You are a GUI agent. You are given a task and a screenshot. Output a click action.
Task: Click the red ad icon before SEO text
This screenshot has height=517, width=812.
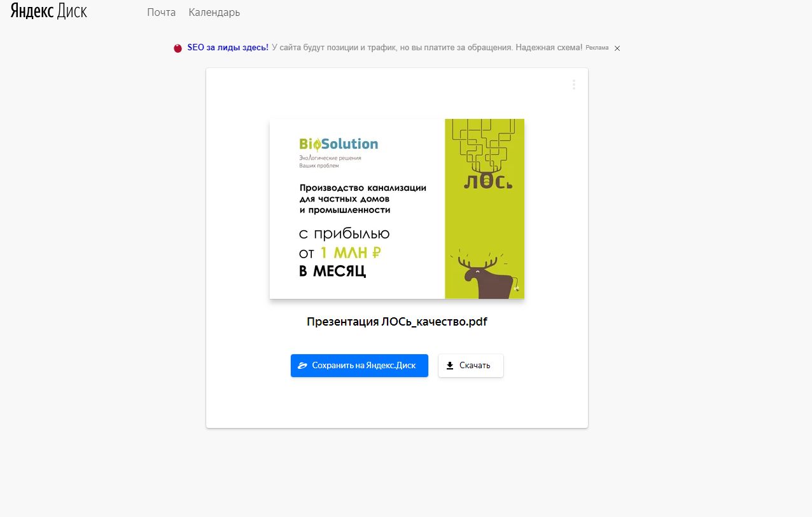178,48
